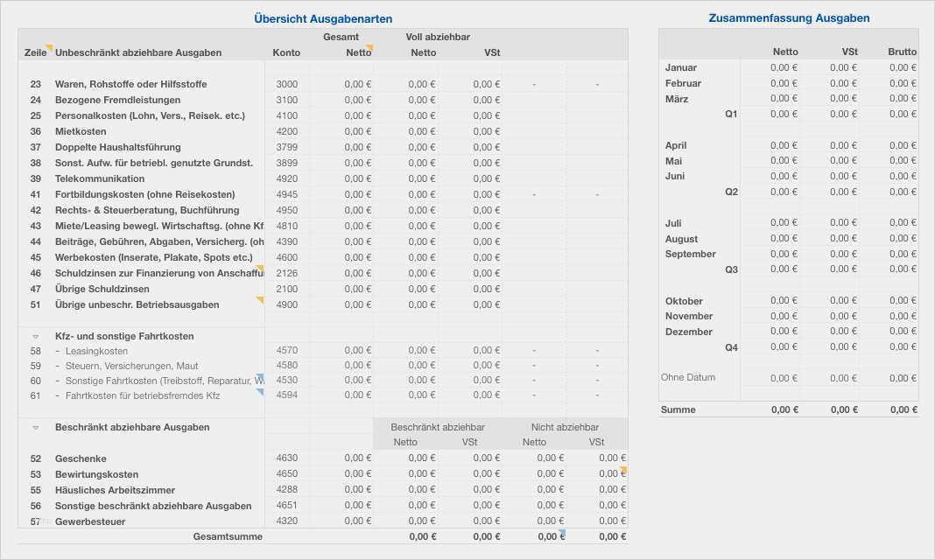Collapse the Beschränkt abziehbare Ausgaben section
935x560 pixels.
coord(36,428)
